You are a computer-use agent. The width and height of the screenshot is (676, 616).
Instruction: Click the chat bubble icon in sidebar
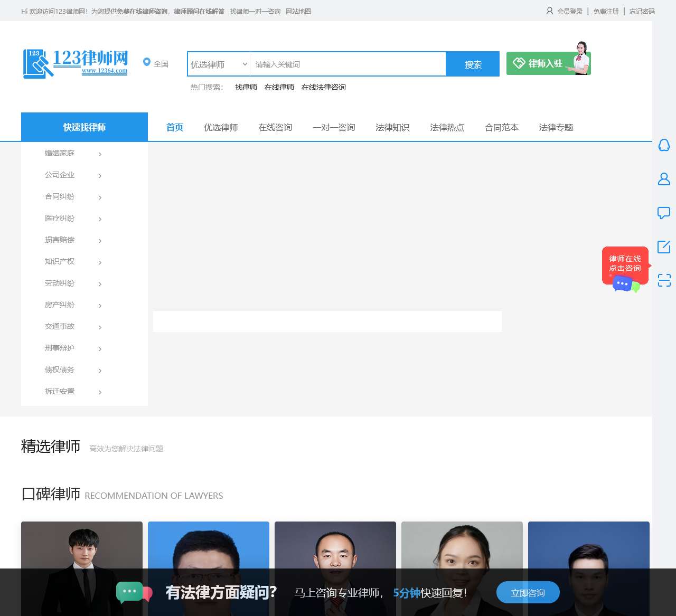click(x=664, y=213)
